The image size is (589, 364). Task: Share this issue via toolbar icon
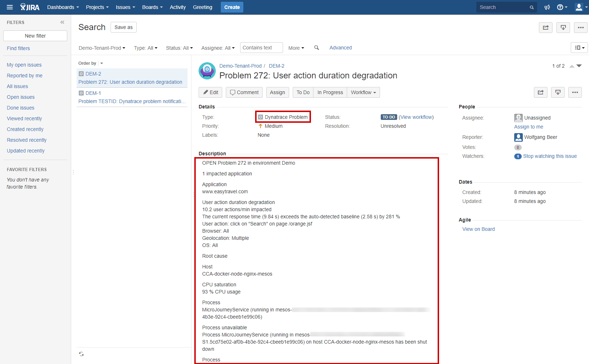coord(541,92)
